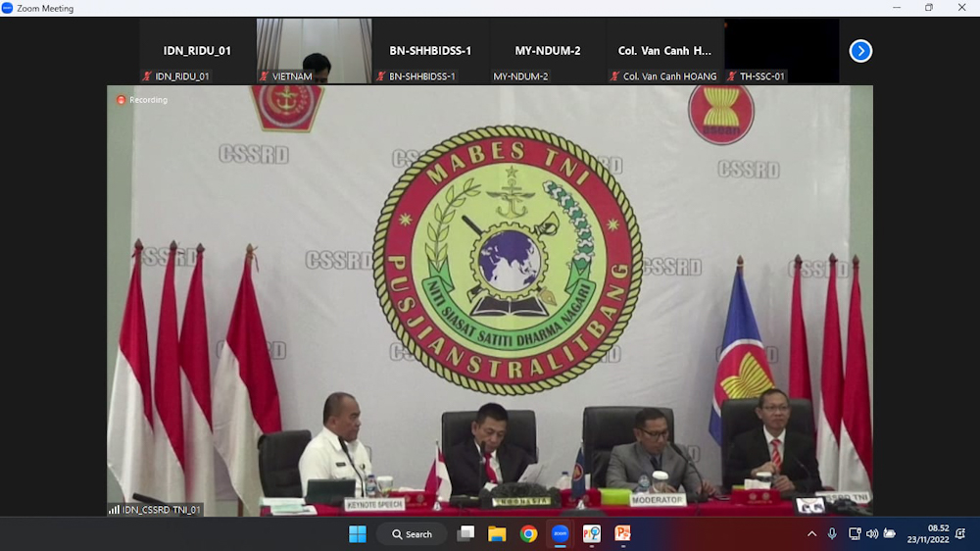Viewport: 980px width, 551px height.
Task: Click the Zoom logo in the title bar
Action: pyautogui.click(x=8, y=8)
